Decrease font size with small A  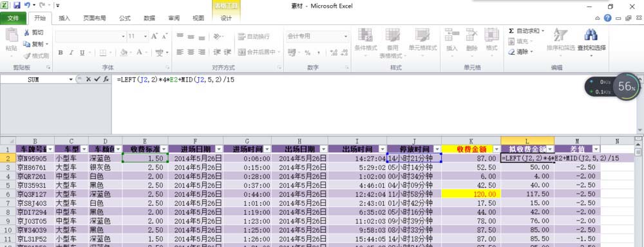164,37
